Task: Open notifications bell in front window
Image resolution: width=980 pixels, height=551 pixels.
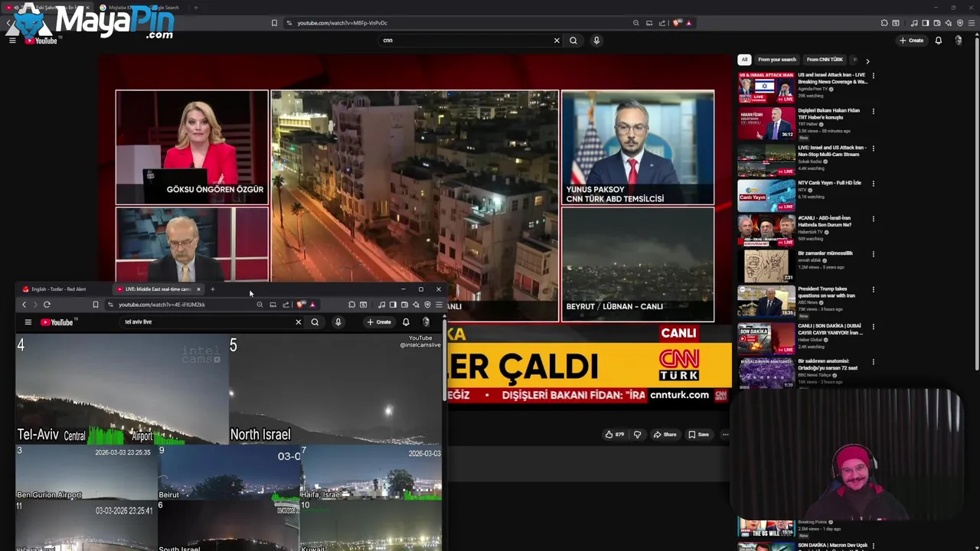Action: (406, 322)
